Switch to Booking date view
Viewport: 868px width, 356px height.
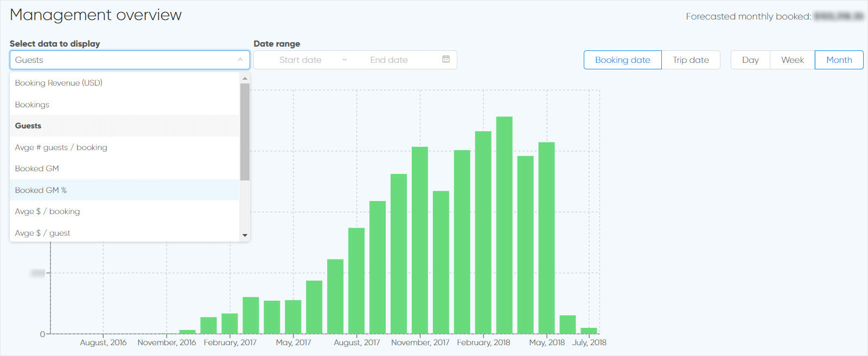click(x=623, y=60)
